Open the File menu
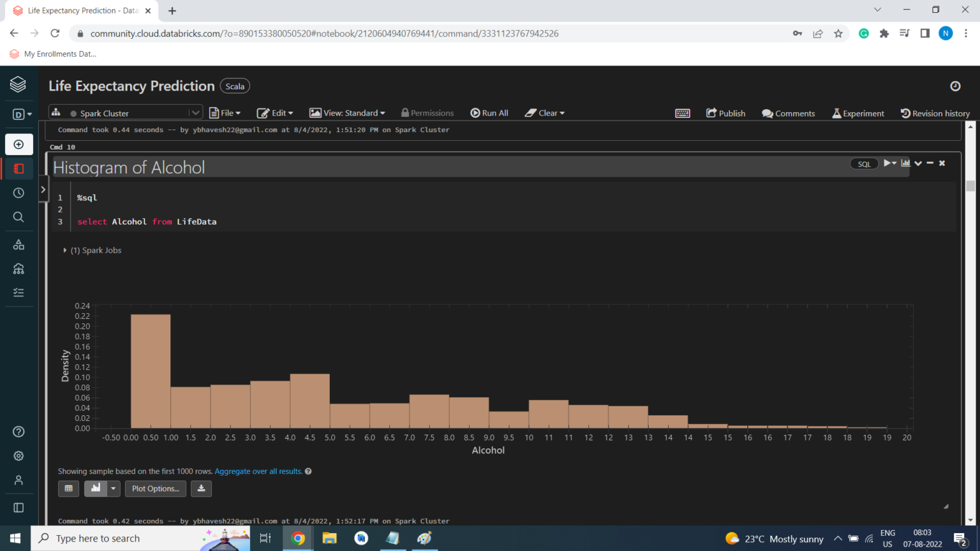Viewport: 980px width, 551px height. point(225,113)
